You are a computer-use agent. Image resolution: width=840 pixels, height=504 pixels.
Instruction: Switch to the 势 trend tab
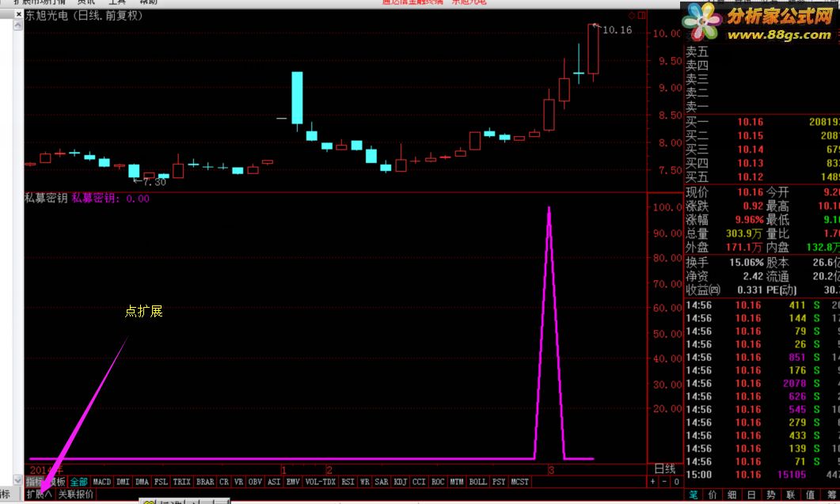(x=771, y=495)
